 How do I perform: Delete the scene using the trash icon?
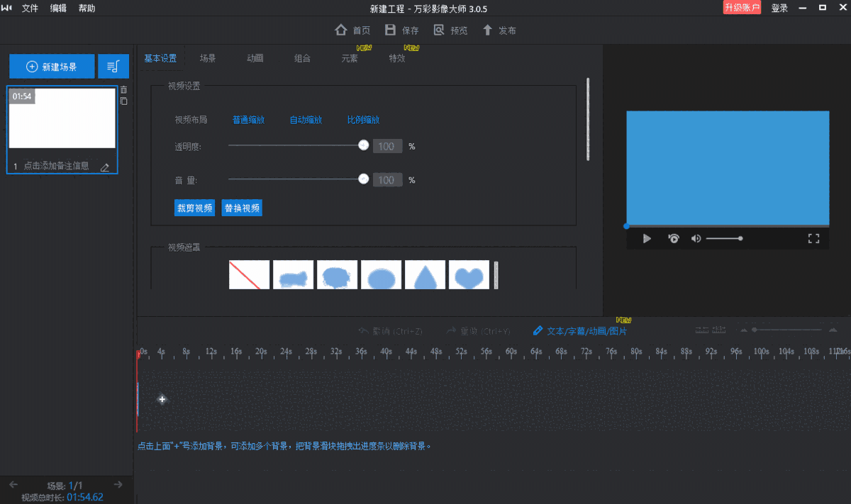(x=123, y=88)
